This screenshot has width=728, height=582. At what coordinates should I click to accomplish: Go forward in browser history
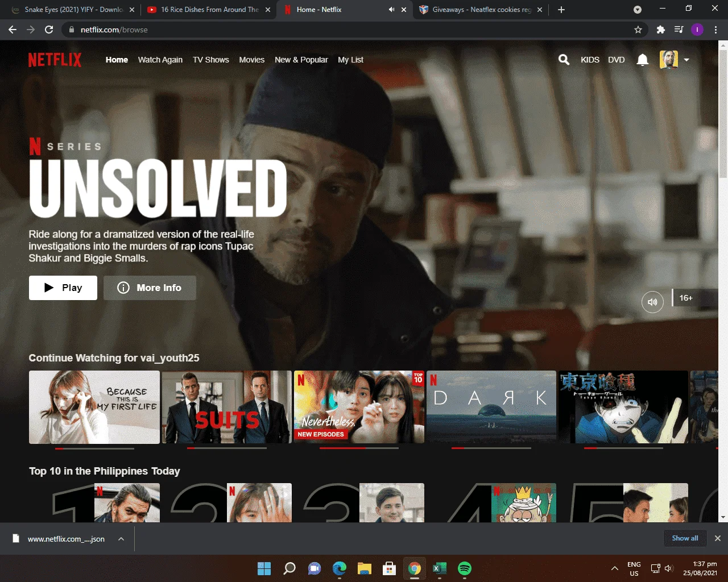pos(31,30)
